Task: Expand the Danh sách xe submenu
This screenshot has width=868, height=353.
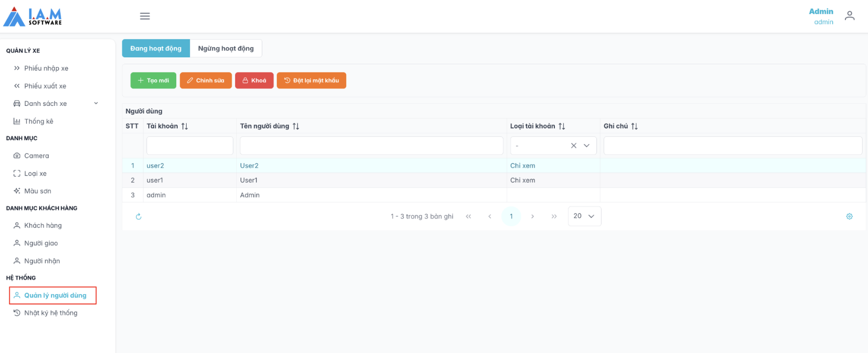Action: tap(96, 103)
